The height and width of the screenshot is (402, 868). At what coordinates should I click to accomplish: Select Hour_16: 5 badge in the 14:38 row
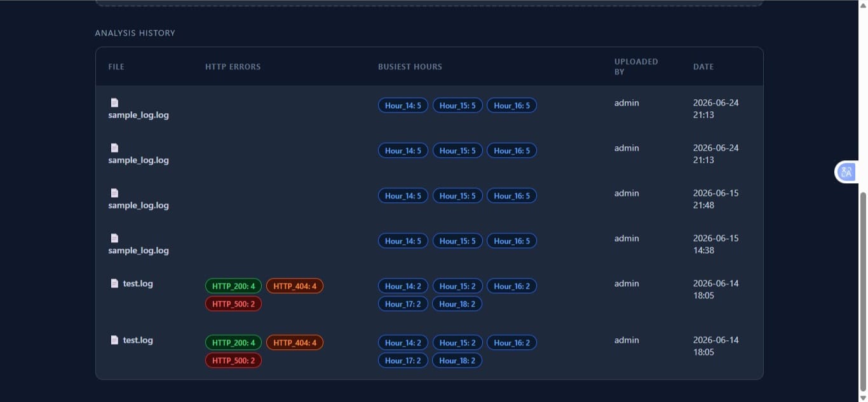click(512, 241)
